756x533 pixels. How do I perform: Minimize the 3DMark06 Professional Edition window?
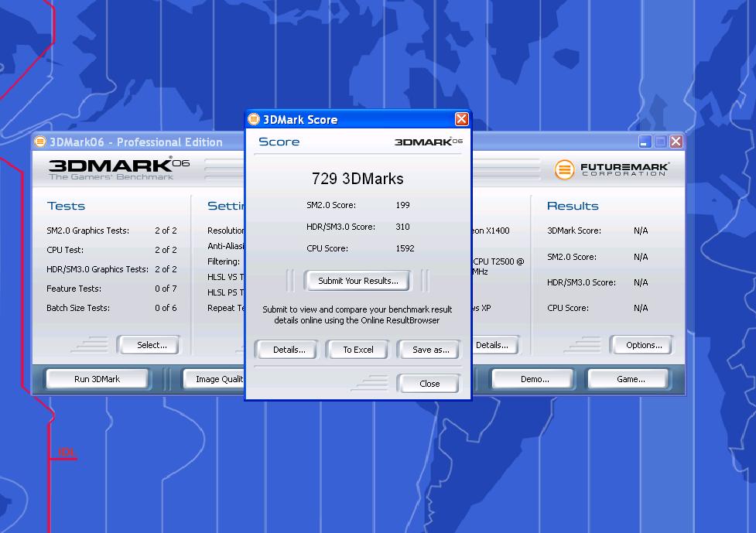coord(645,142)
